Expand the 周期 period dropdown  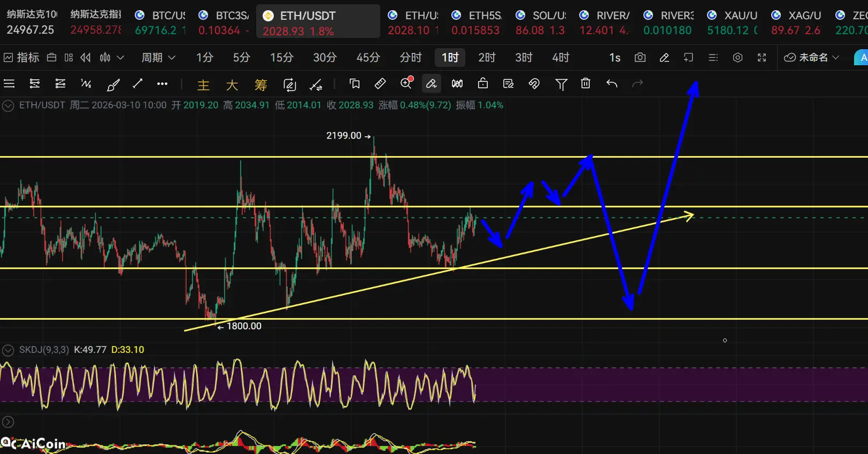pos(158,57)
